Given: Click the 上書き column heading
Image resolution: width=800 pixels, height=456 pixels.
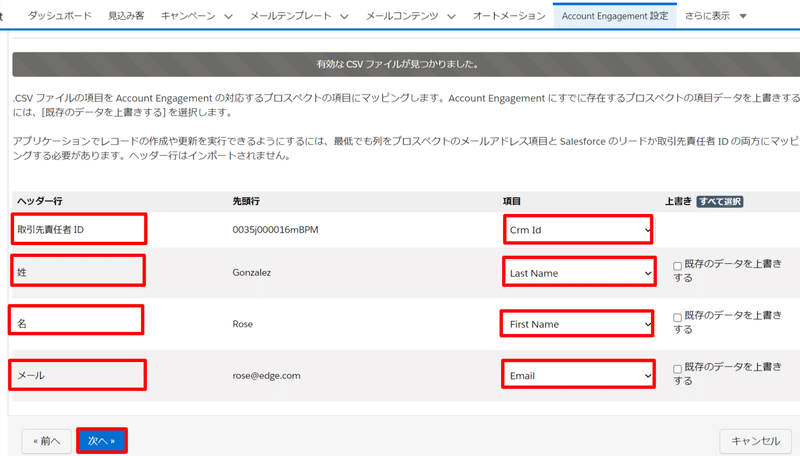Looking at the screenshot, I should [x=678, y=201].
